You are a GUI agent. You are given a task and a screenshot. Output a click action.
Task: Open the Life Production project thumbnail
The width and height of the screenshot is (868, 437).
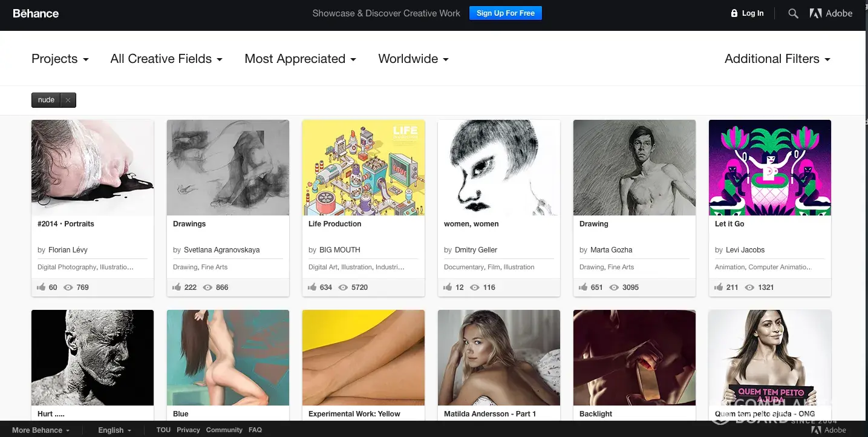pos(364,168)
